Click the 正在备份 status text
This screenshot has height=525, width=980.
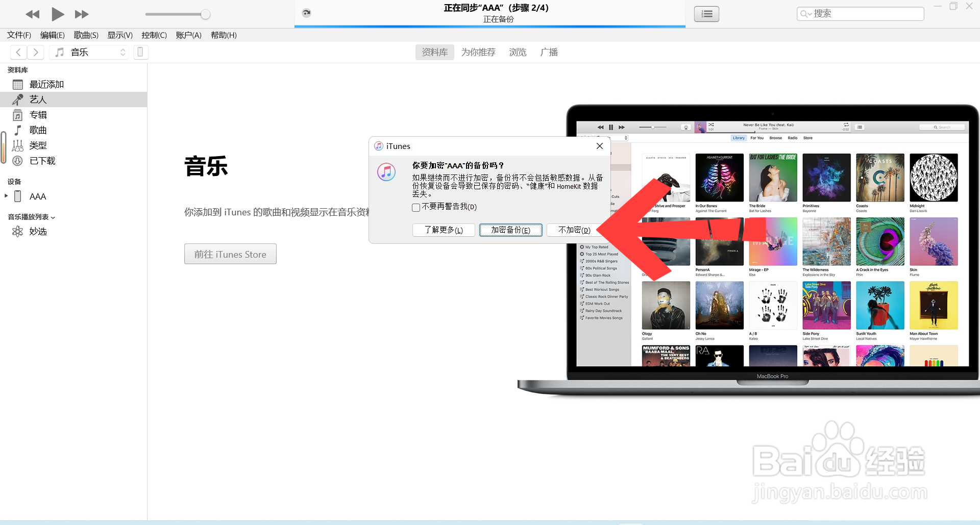pos(499,19)
